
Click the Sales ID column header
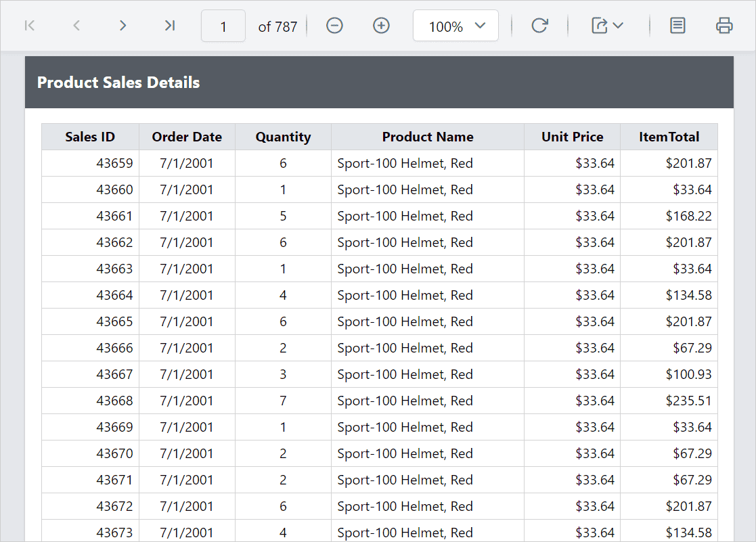tap(90, 137)
